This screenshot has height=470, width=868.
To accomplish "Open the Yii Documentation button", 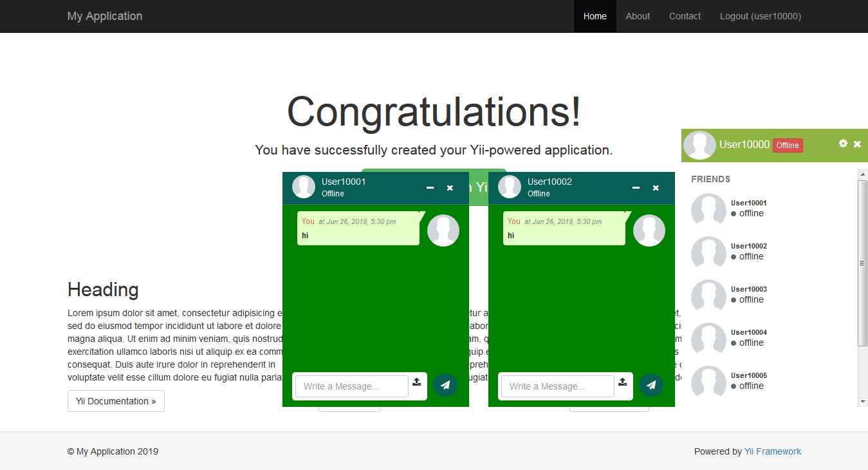I will point(116,401).
